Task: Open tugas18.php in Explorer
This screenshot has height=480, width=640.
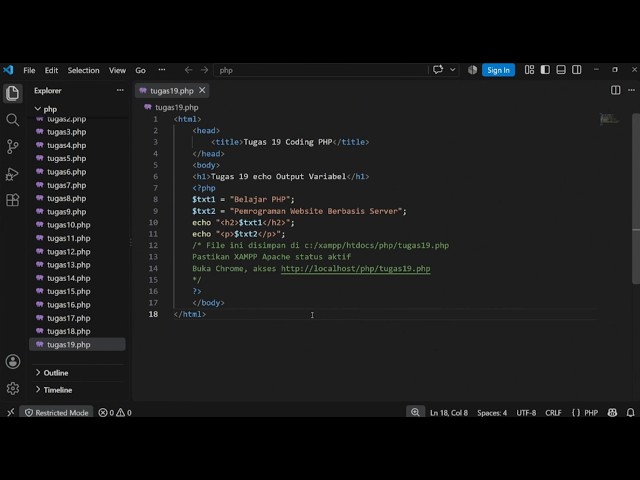Action: [x=69, y=331]
